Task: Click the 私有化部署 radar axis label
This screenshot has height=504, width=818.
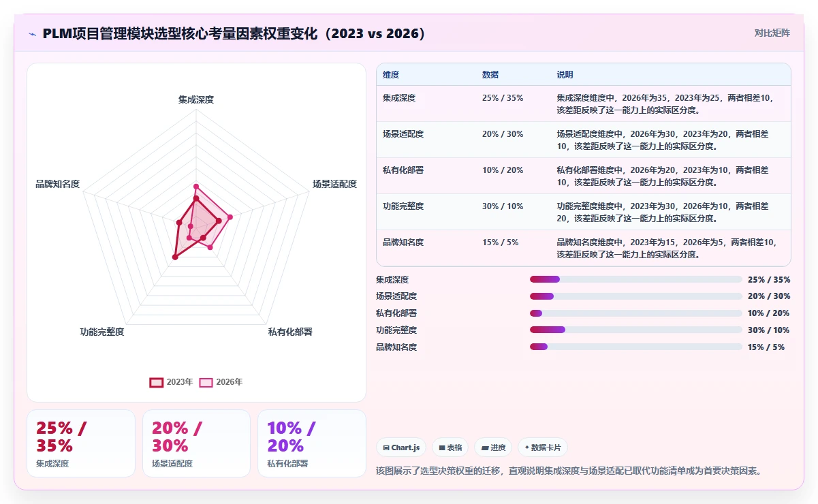Action: (x=290, y=332)
